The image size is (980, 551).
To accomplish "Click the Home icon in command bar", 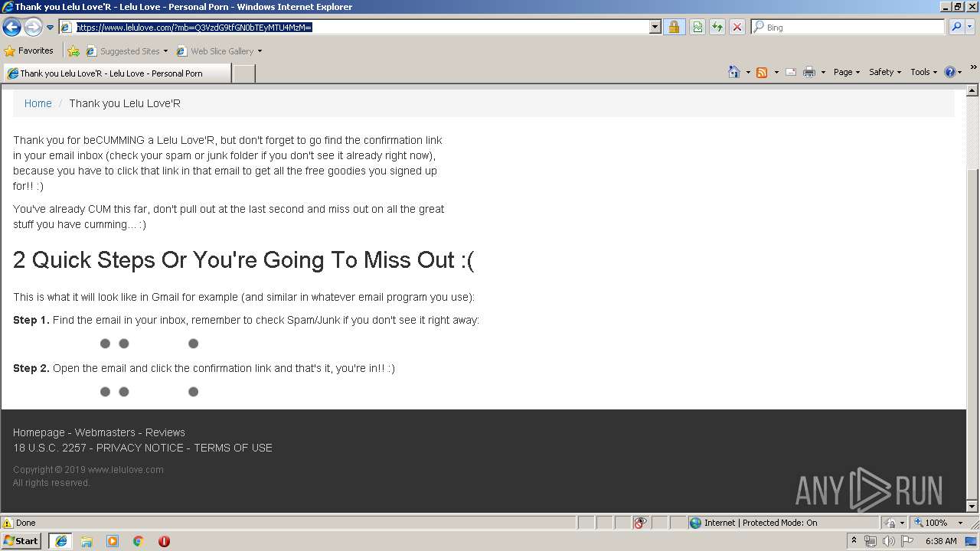I will pos(734,72).
